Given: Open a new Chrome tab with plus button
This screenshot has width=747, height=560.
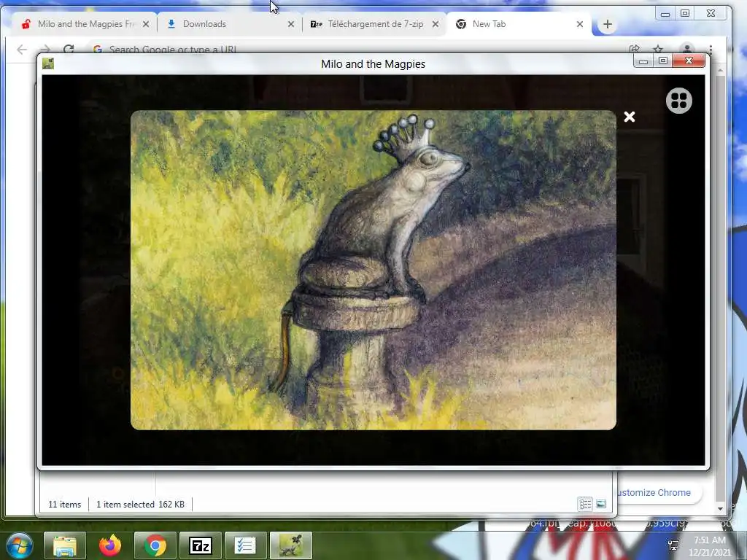Looking at the screenshot, I should point(608,24).
